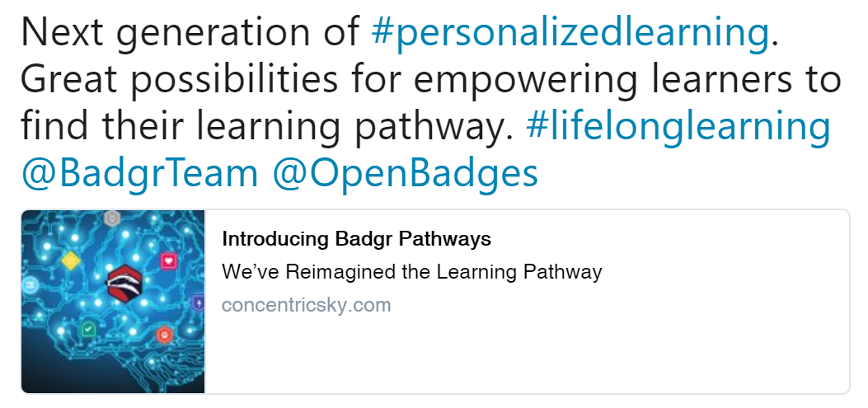The width and height of the screenshot is (868, 408).
Task: Visit the @OpenBadges profile mention
Action: tap(406, 172)
